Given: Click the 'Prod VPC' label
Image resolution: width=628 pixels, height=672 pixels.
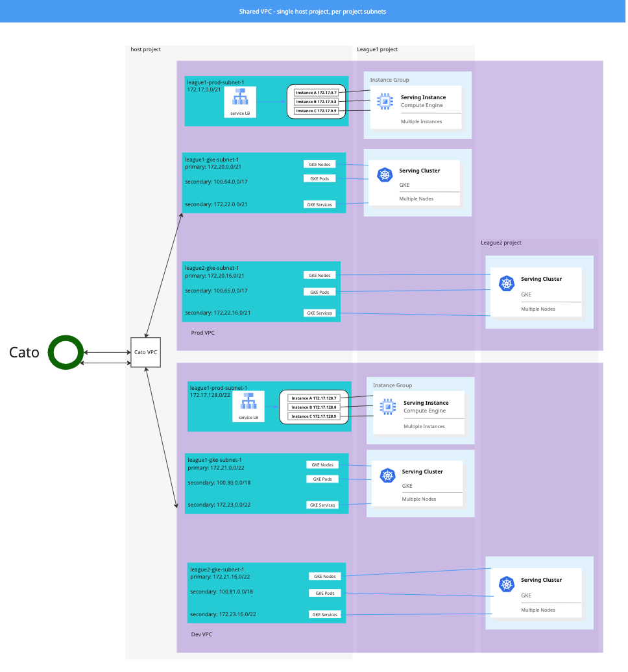Looking at the screenshot, I should (204, 334).
